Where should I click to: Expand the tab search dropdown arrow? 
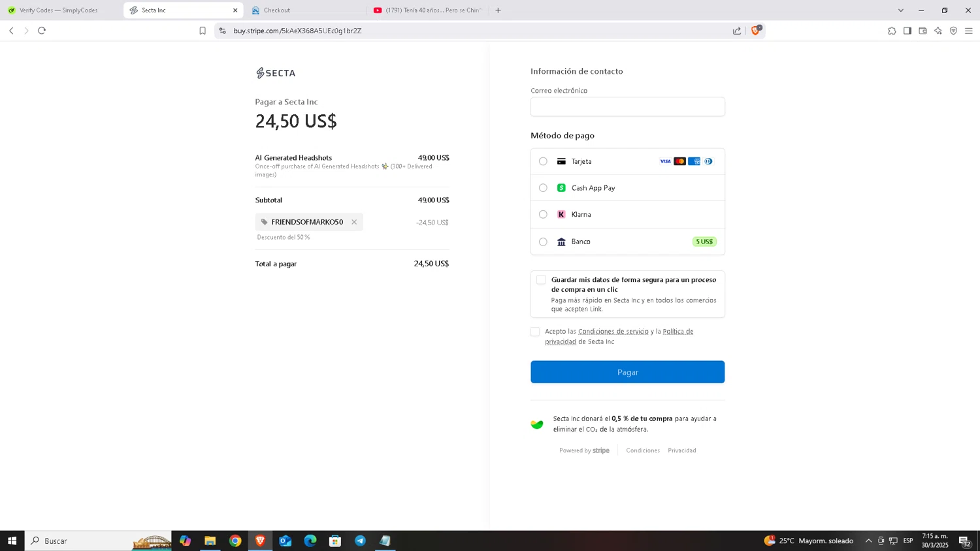900,10
